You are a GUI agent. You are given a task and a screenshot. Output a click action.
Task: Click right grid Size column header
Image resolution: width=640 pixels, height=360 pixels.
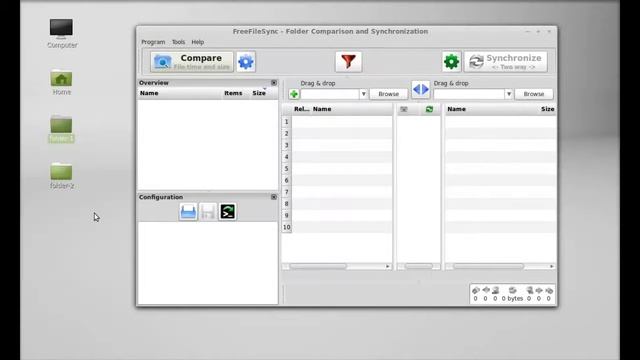pos(547,109)
